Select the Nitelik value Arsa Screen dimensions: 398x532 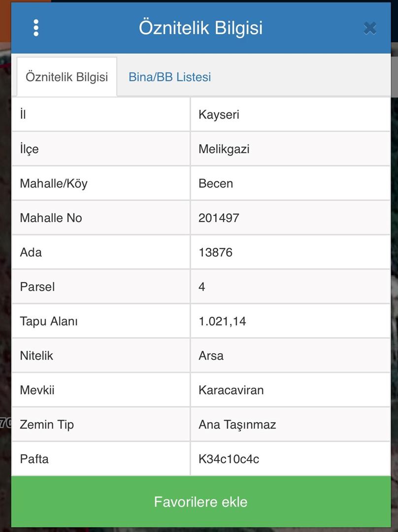211,356
